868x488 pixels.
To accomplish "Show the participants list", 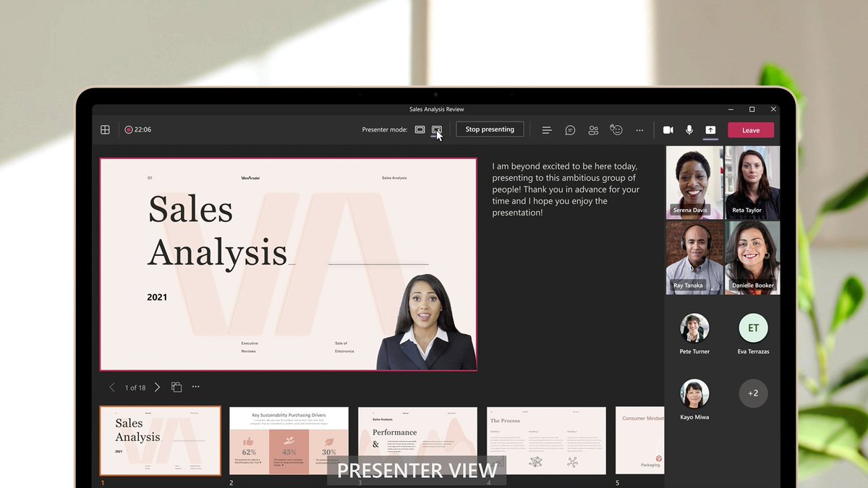I will click(x=593, y=129).
